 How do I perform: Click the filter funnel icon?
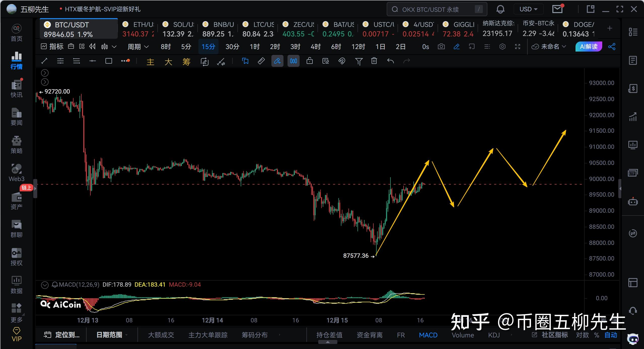[x=359, y=61]
